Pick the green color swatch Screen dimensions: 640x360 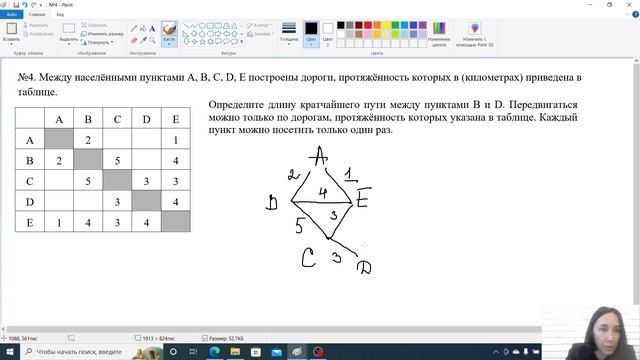(x=395, y=25)
